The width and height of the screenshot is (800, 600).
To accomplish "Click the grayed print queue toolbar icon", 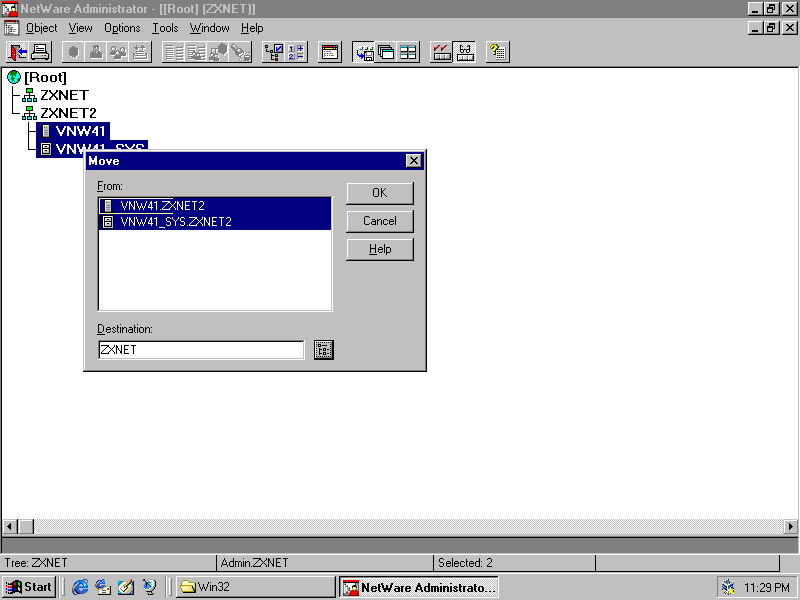I will (x=140, y=52).
